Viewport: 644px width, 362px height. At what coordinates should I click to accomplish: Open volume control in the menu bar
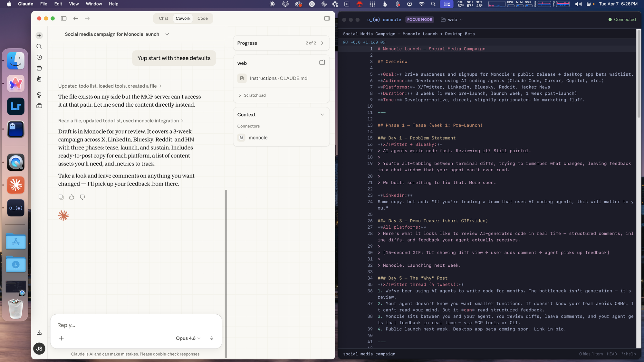point(579,4)
